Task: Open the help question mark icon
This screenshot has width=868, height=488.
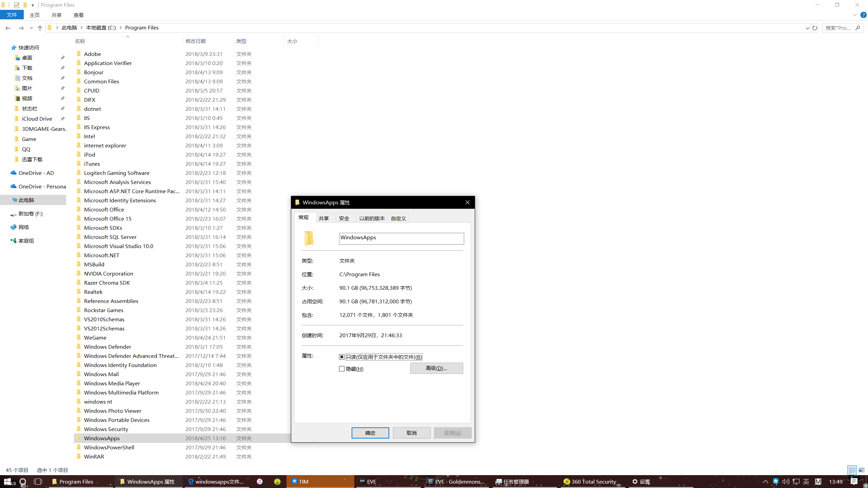Action: pyautogui.click(x=863, y=15)
